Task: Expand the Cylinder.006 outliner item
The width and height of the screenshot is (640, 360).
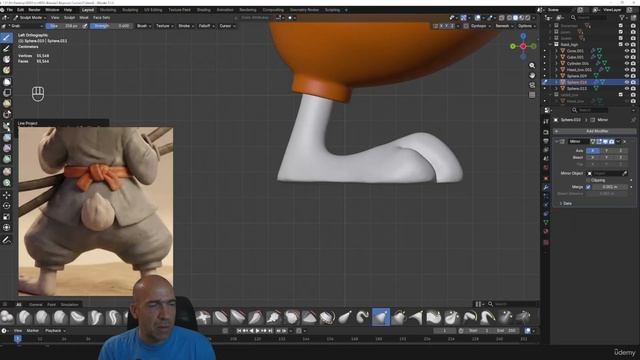Action: click(556, 63)
